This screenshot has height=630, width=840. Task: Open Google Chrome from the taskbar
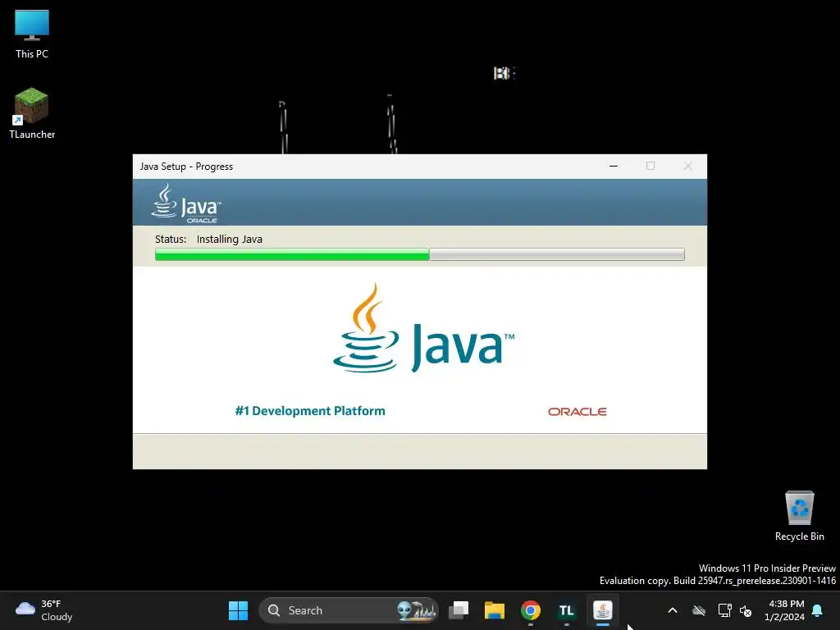click(531, 610)
